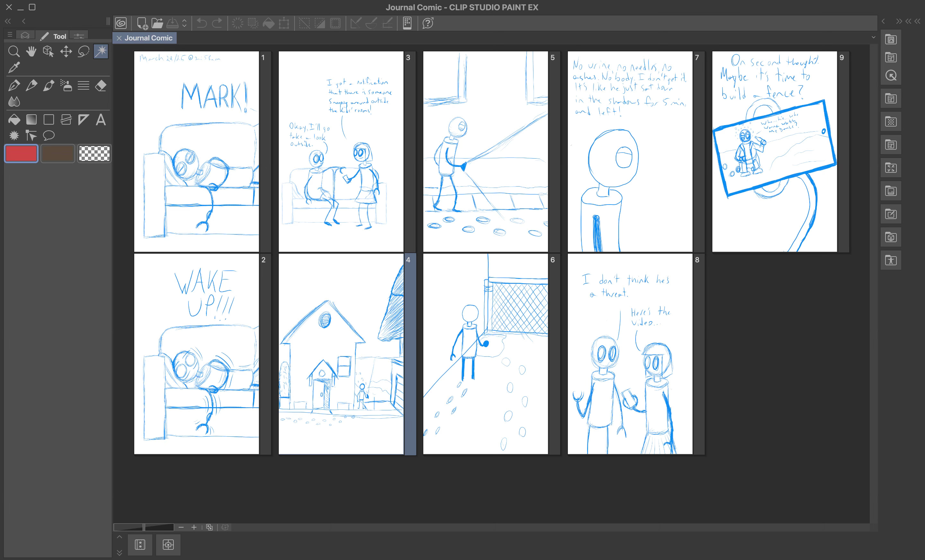Click the Open file folder icon
This screenshot has width=925, height=560.
[157, 23]
